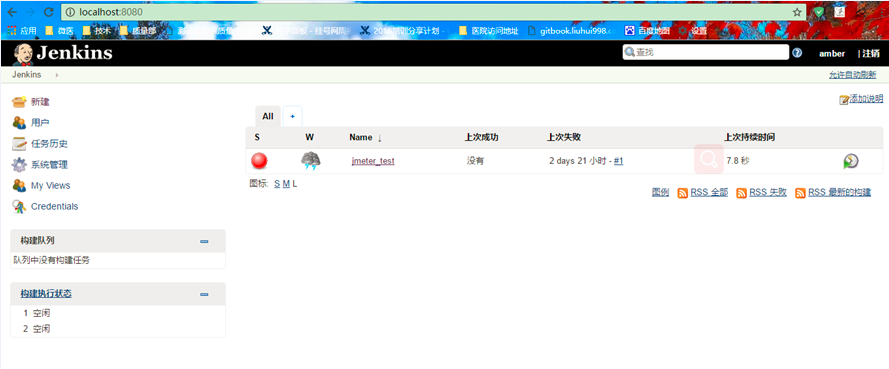Switch icon size to L

click(295, 184)
